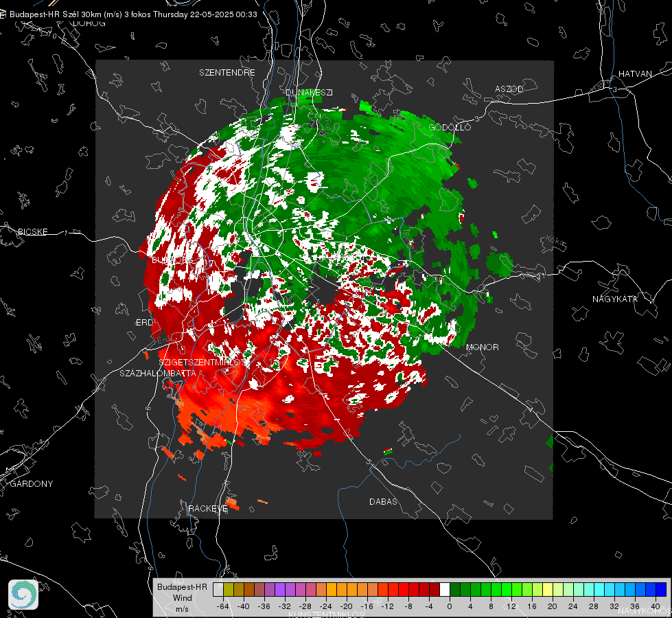Image resolution: width=672 pixels, height=618 pixels.
Task: Select the olive swatch above -64
Action: pyautogui.click(x=229, y=590)
